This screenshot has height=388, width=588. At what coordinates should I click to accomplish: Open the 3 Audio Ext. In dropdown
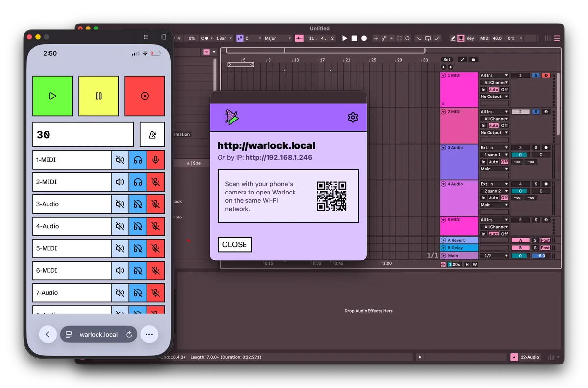pyautogui.click(x=494, y=148)
